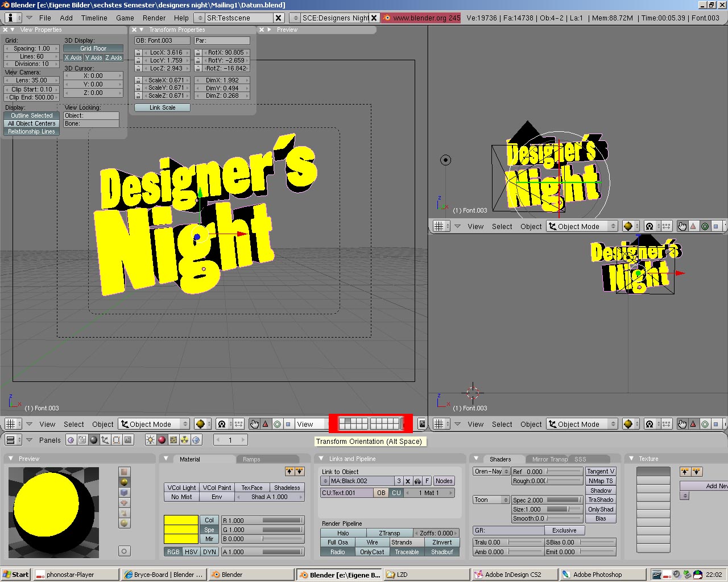Open the Timeline menu
This screenshot has height=582, width=728.
point(94,18)
